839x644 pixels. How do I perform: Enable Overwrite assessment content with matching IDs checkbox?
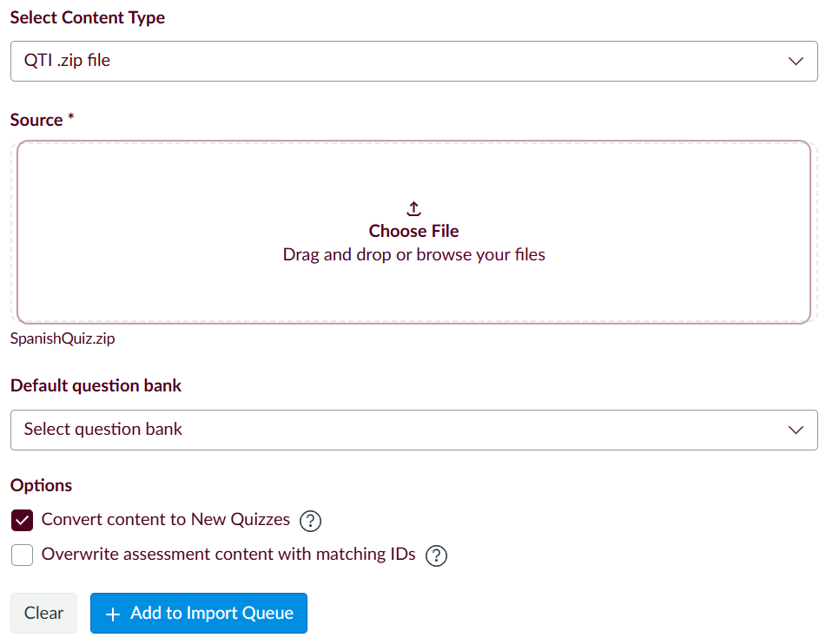coord(23,555)
